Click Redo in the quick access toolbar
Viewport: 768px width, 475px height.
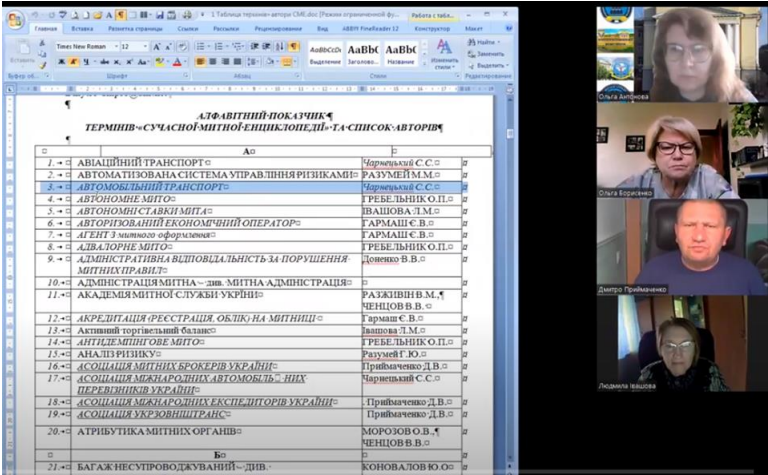50,15
